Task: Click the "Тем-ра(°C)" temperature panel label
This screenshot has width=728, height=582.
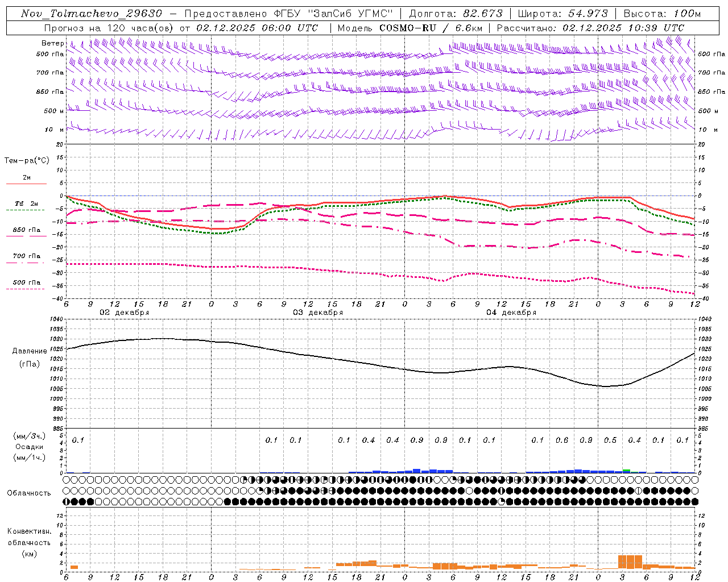Action: tap(27, 160)
